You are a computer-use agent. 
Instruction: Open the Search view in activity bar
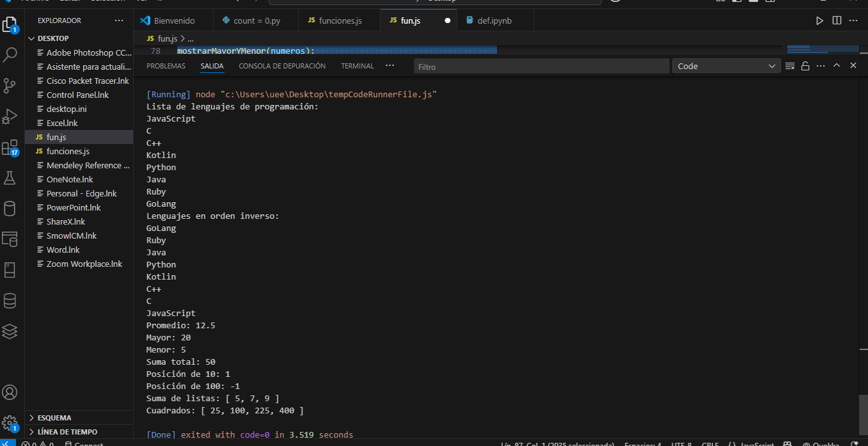pyautogui.click(x=10, y=55)
